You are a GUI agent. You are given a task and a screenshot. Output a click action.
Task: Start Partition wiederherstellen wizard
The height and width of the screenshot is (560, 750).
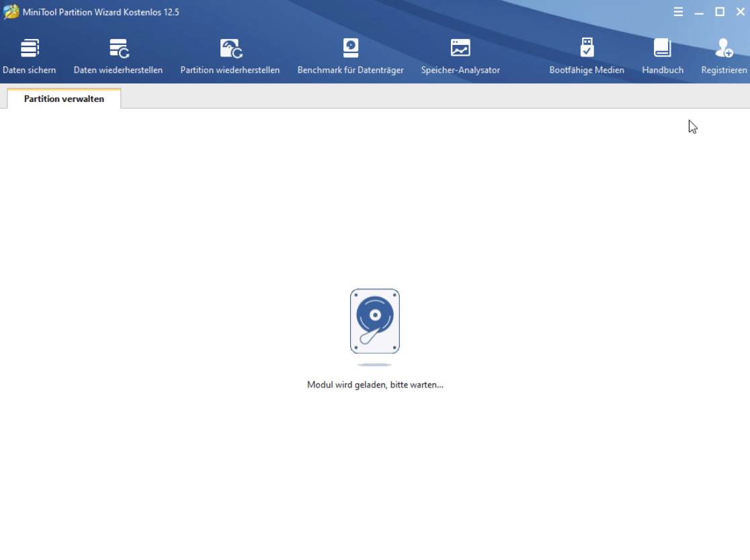[230, 56]
